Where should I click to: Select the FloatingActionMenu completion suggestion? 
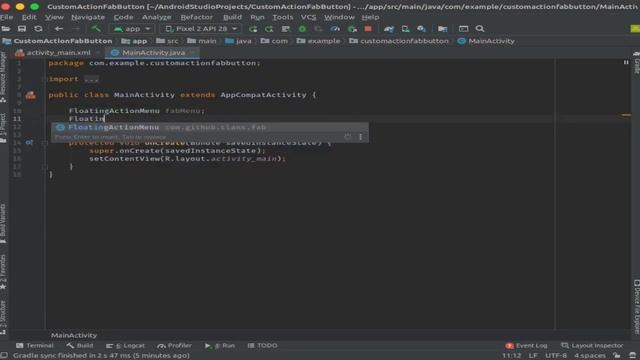[x=209, y=127]
